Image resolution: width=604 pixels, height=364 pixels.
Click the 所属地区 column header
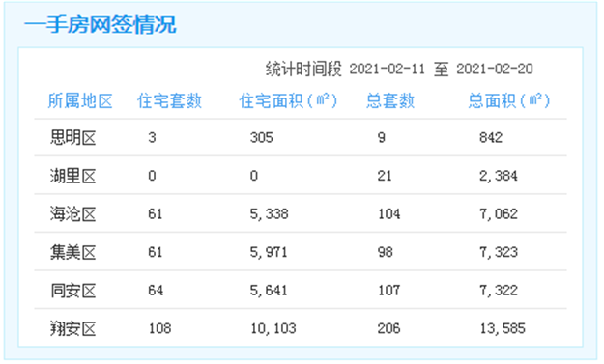click(80, 101)
